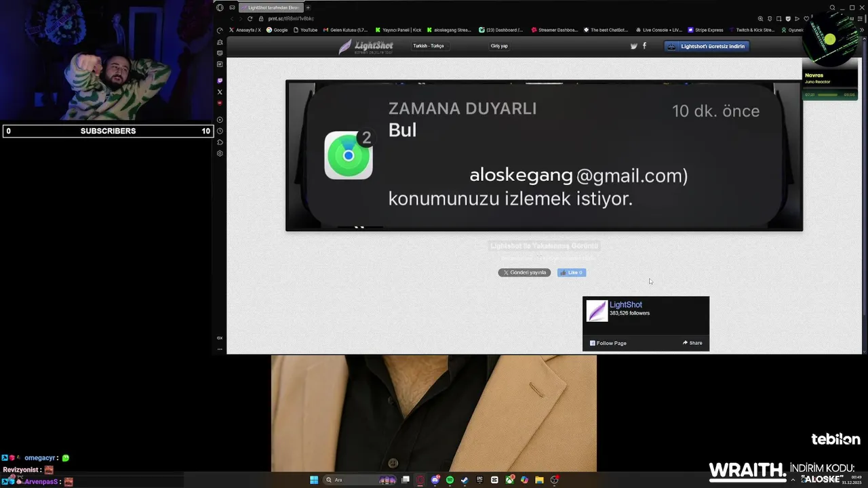Viewport: 868px width, 488px height.
Task: Open the Opera menu icon
Action: pyautogui.click(x=220, y=7)
